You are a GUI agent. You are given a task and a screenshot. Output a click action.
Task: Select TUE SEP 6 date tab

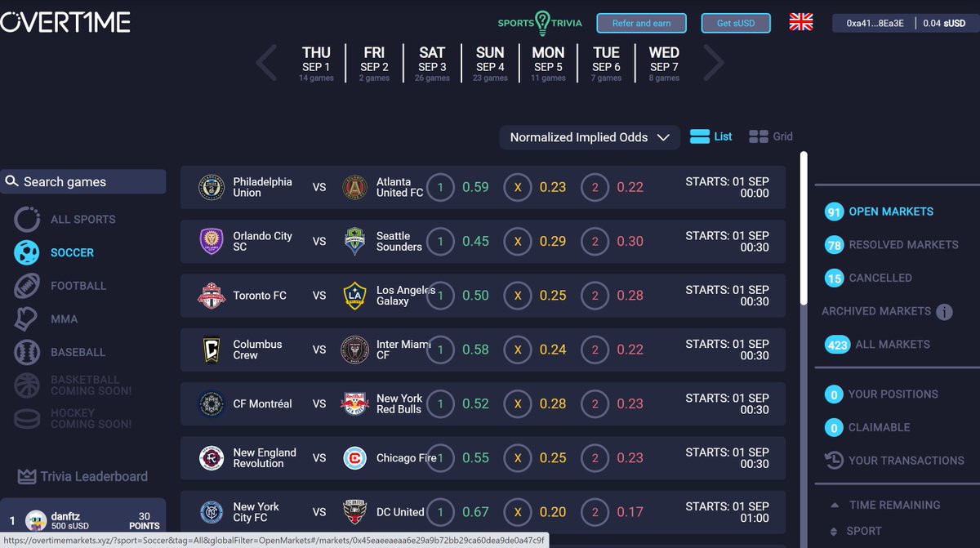[606, 63]
